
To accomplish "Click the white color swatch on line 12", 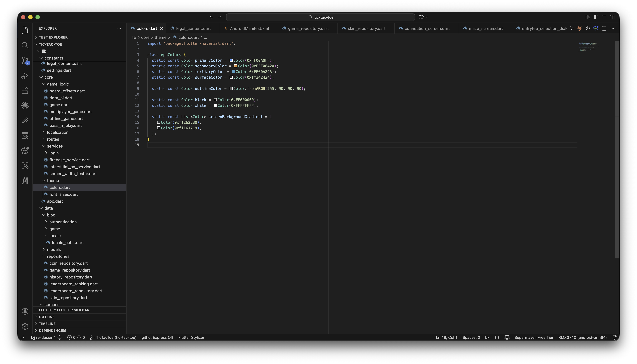I will (215, 106).
